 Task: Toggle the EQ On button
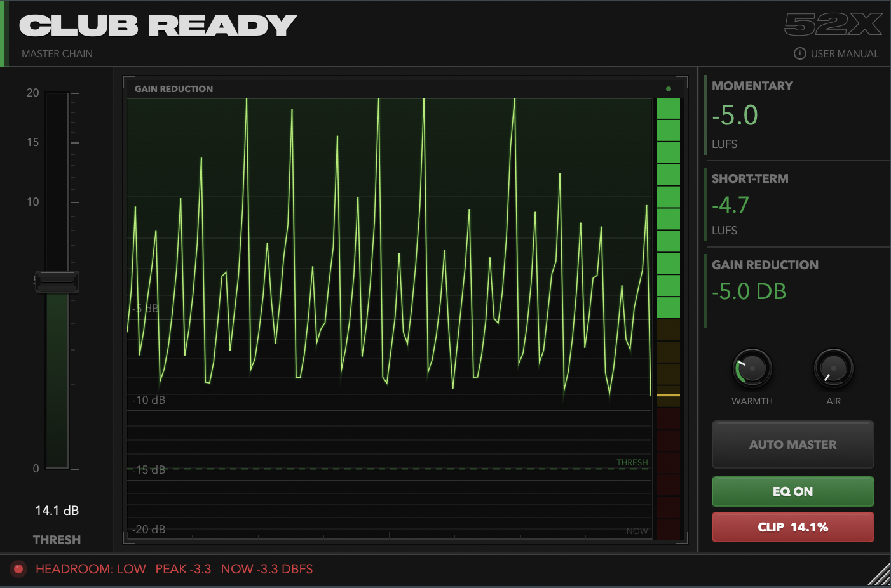tap(792, 491)
